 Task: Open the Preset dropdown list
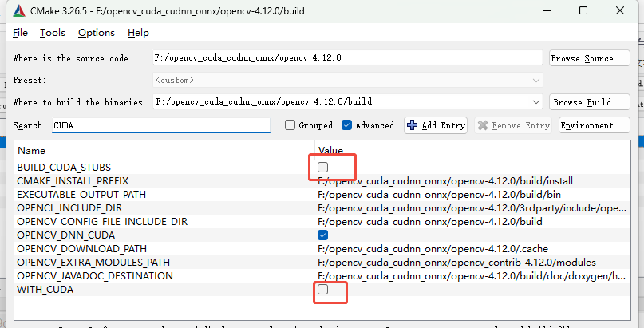point(536,80)
